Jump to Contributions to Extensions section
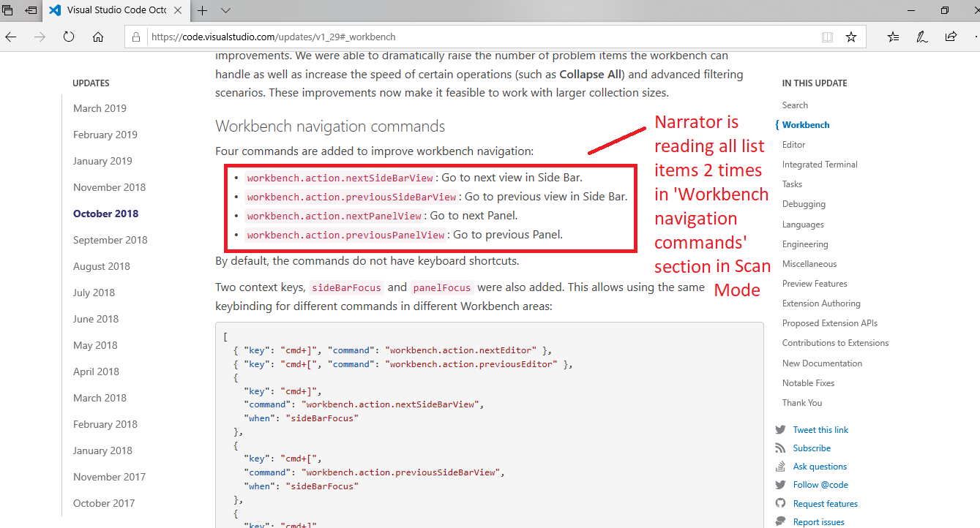 click(x=835, y=343)
